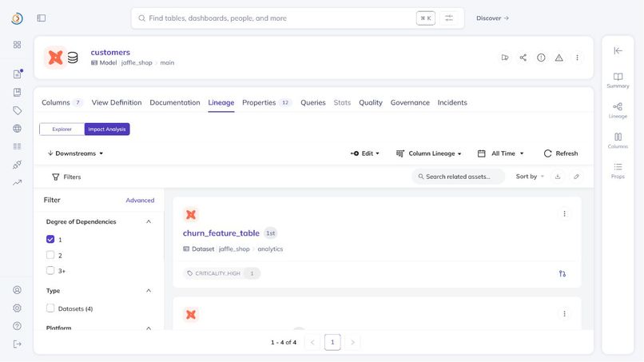Open churn_feature_table three-dot menu
This screenshot has width=644, height=362.
(564, 213)
